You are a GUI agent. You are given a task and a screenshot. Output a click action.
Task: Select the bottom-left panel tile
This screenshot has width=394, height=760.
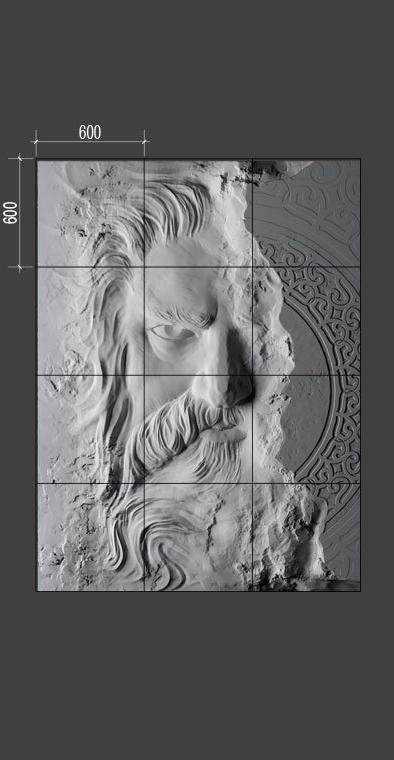click(x=91, y=537)
